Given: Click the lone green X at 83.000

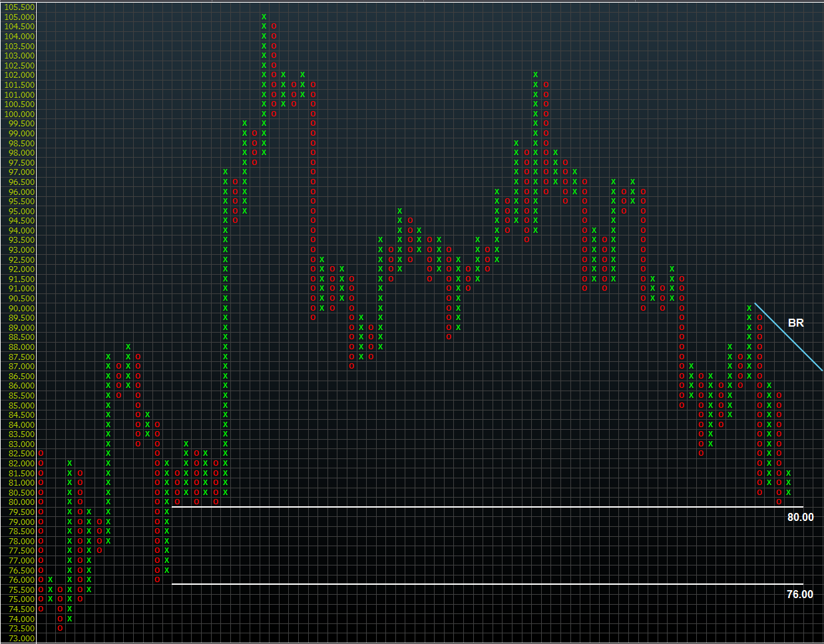Looking at the screenshot, I should (x=186, y=444).
